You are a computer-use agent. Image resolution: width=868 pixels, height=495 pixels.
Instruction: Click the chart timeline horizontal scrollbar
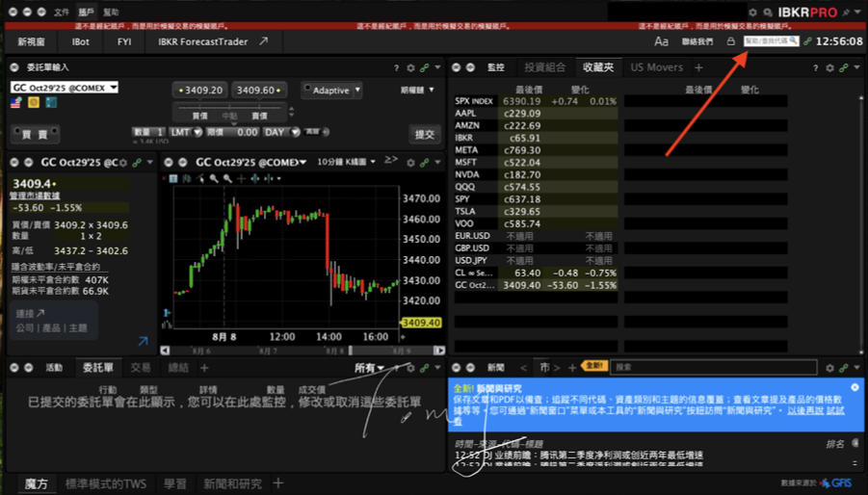pos(302,351)
